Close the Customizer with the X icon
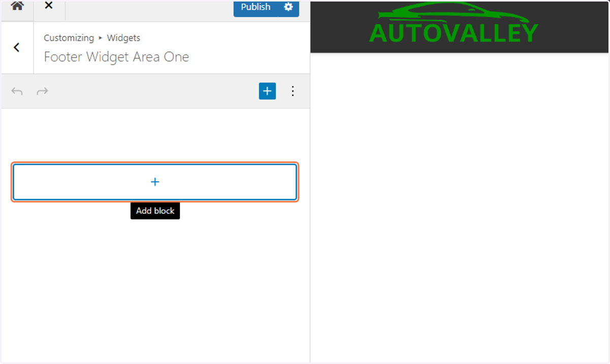 [x=48, y=6]
